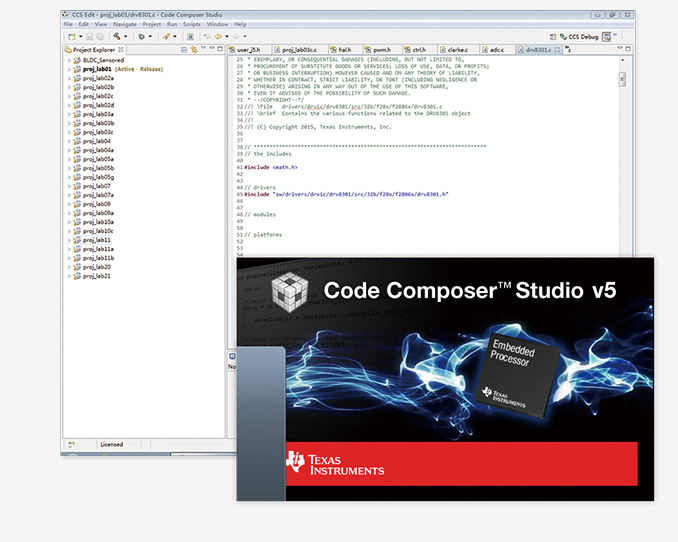Click the editor vertical scrollbar thumb
Screen dimensions: 678x542
[622, 79]
